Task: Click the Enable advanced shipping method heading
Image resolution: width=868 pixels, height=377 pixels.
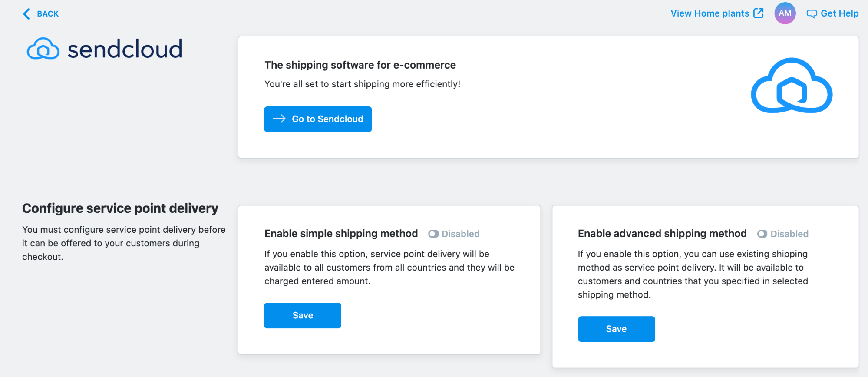Action: 662,234
